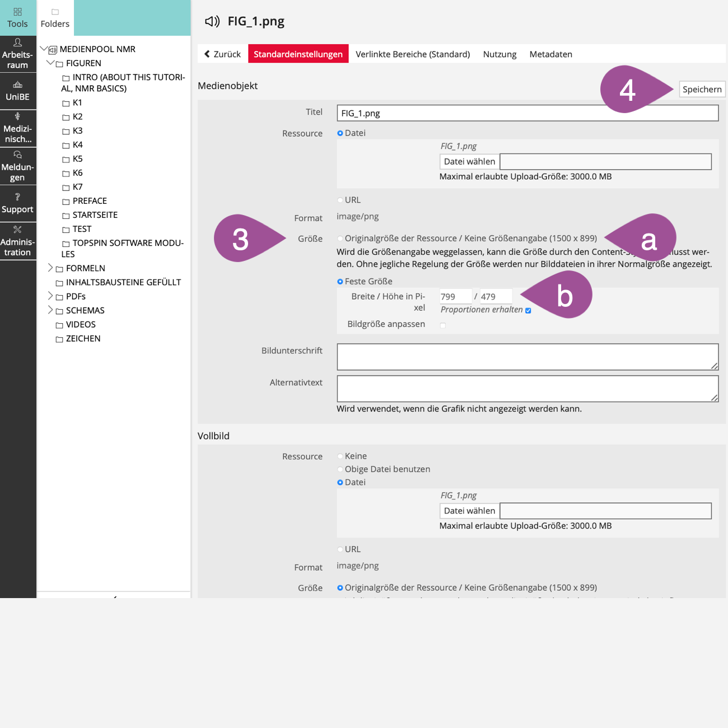This screenshot has height=728, width=728.
Task: Open the Folders panel icon
Action: 55,12
